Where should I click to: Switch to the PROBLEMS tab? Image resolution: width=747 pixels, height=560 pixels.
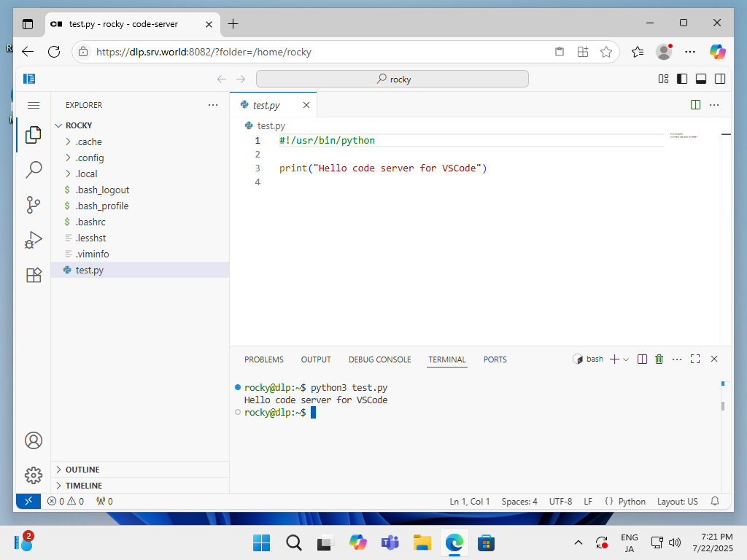pyautogui.click(x=263, y=359)
